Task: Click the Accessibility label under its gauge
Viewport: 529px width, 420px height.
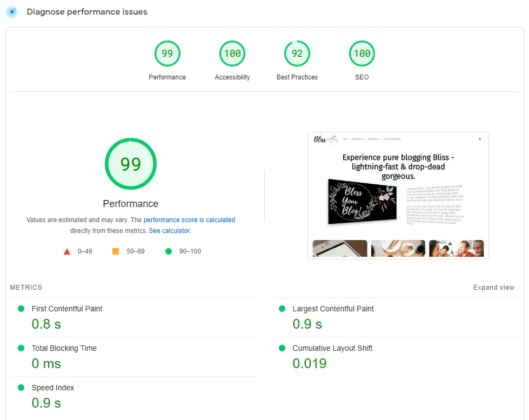Action: click(x=232, y=77)
